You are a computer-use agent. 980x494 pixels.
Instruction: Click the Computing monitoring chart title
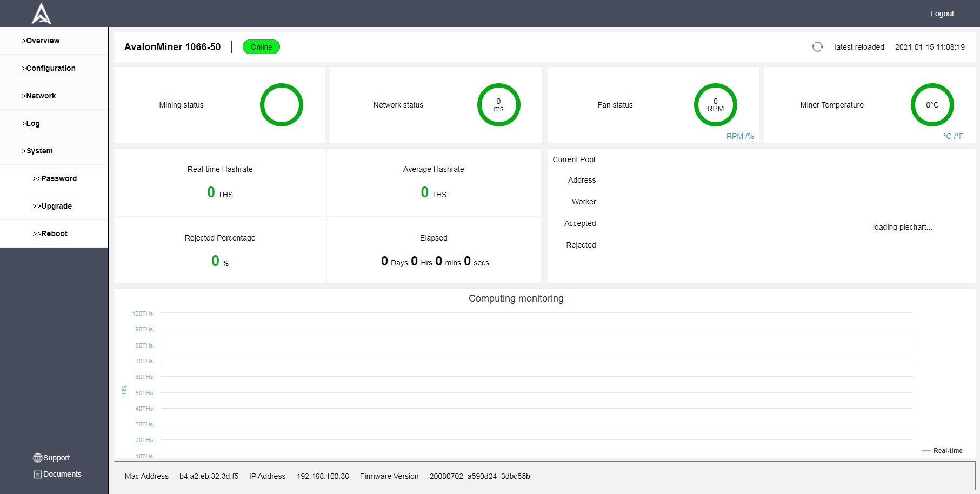click(x=516, y=298)
